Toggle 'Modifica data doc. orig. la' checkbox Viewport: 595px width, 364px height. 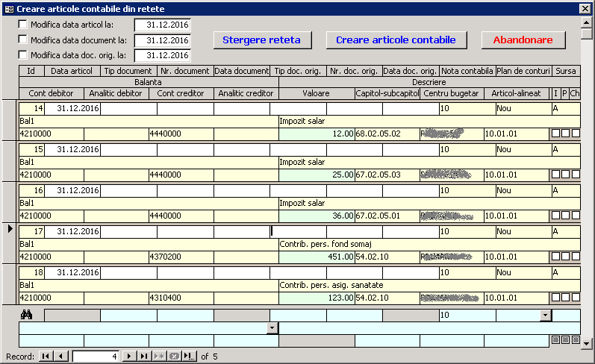[x=23, y=54]
